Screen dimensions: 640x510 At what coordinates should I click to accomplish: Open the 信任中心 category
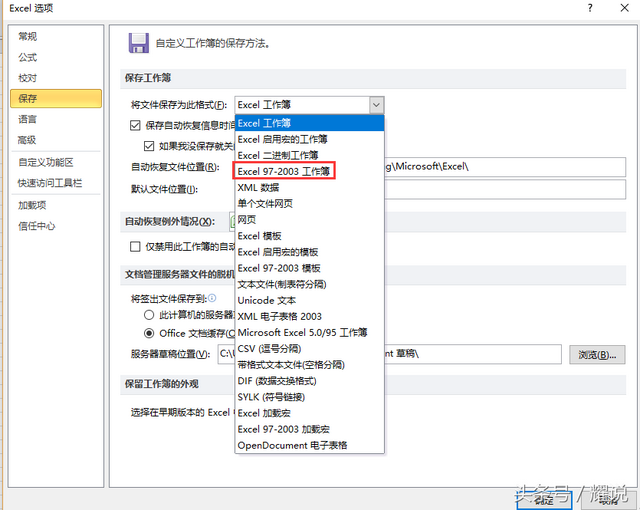(x=56, y=226)
